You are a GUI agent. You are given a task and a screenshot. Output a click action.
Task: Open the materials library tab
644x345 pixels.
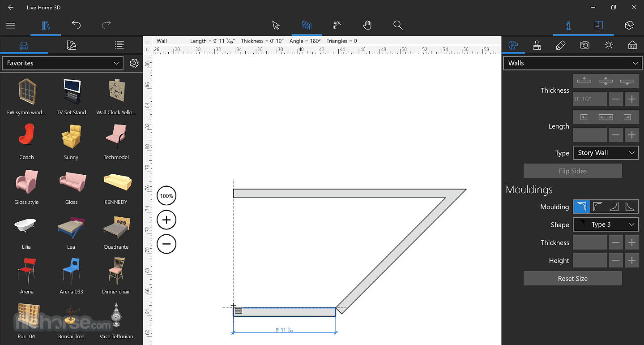pos(72,45)
